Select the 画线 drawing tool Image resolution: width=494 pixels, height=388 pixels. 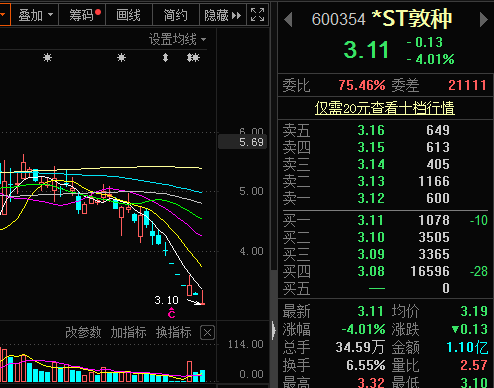pyautogui.click(x=129, y=15)
